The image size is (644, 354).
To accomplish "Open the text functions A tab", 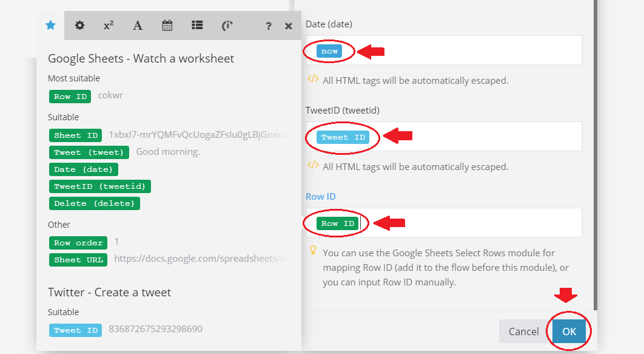I will point(138,26).
